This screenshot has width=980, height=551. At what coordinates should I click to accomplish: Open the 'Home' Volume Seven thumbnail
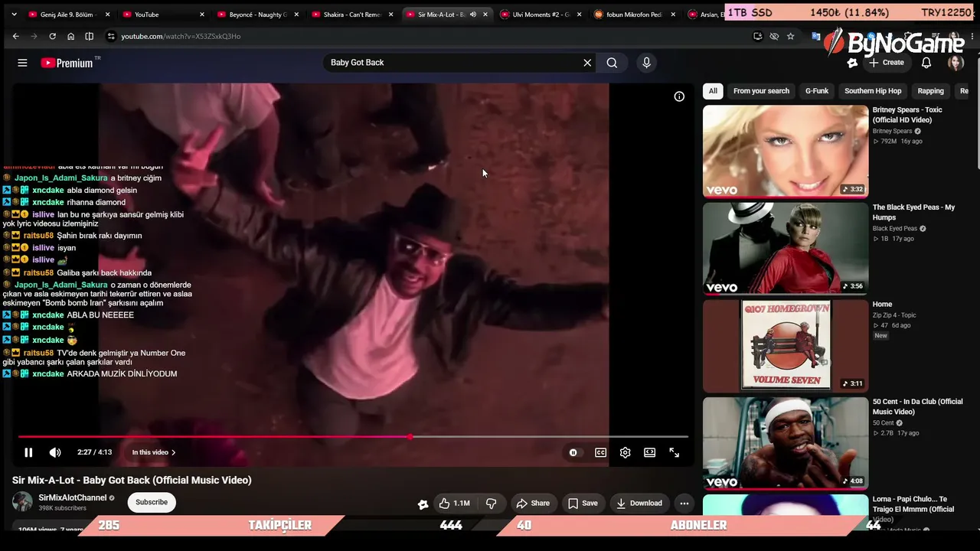click(786, 346)
